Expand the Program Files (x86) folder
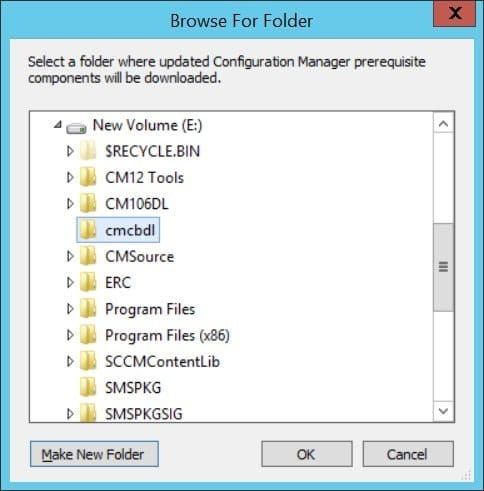484x491 pixels. click(x=70, y=335)
